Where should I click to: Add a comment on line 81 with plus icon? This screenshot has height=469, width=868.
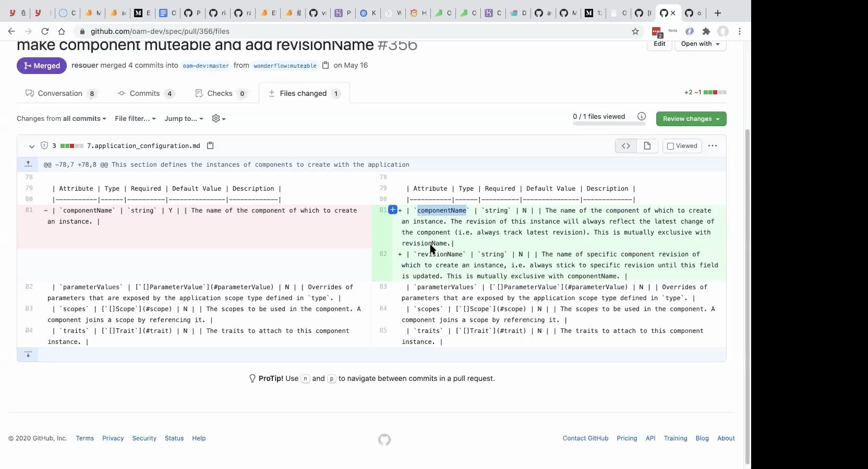point(393,210)
